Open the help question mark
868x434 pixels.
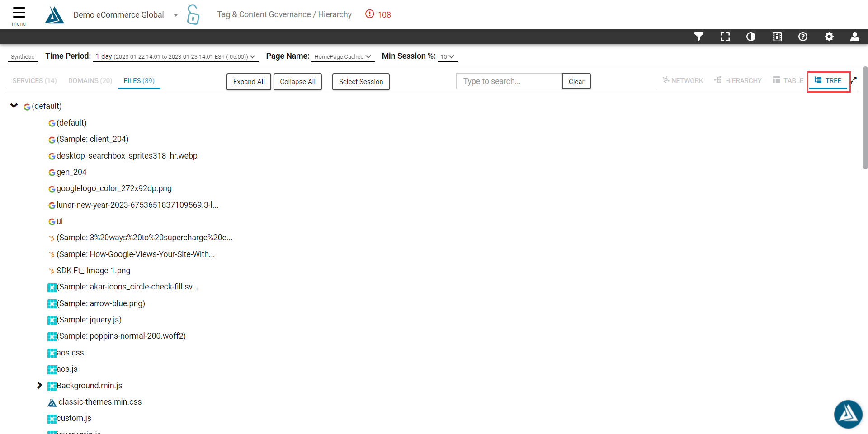(x=803, y=37)
